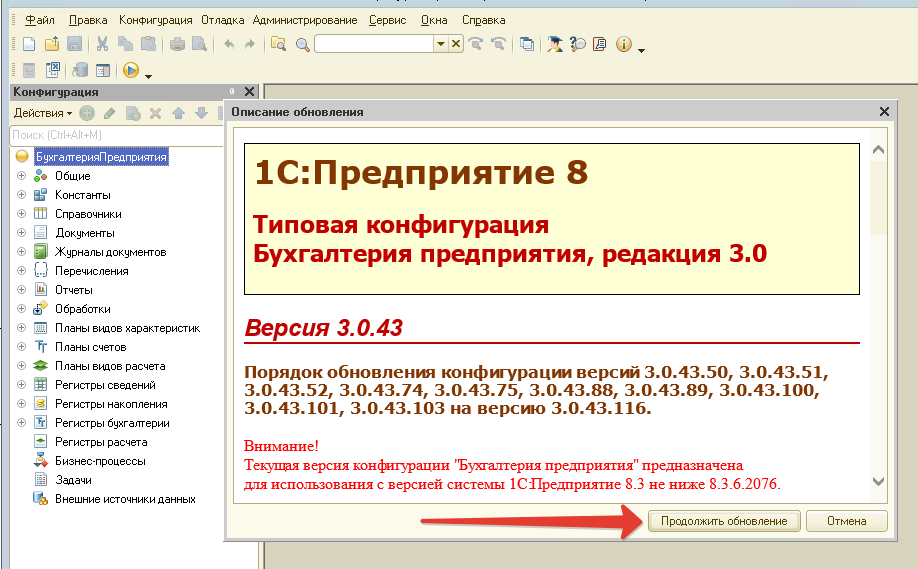Viewport: 918px width, 569px height.
Task: Clear the search field with the X button
Action: click(x=456, y=44)
